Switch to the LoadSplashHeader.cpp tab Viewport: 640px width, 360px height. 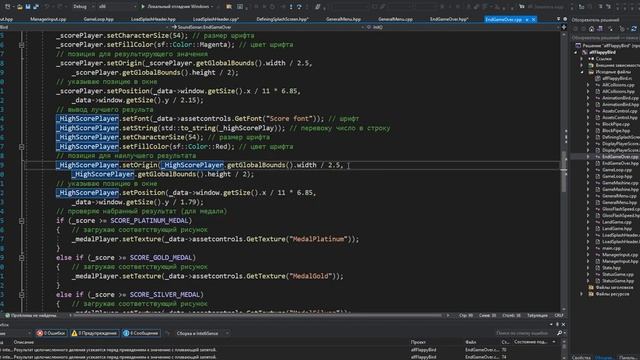pos(216,19)
